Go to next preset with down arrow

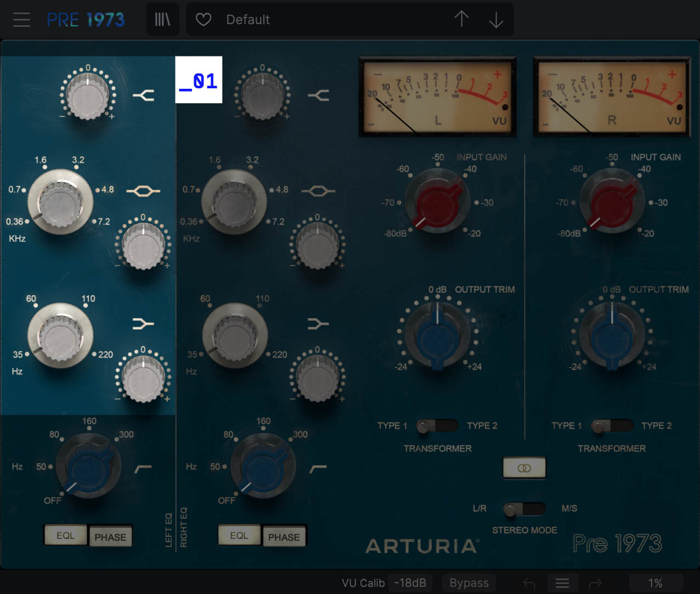point(496,20)
